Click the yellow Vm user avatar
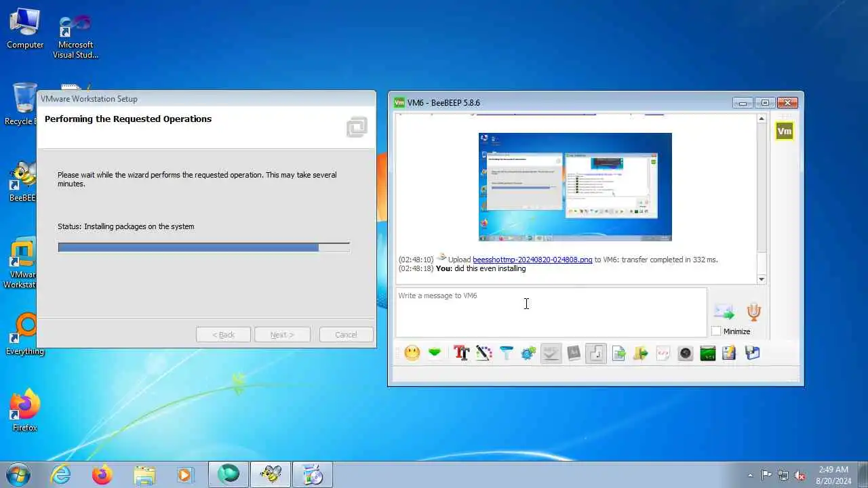The width and height of the screenshot is (868, 488). click(785, 131)
